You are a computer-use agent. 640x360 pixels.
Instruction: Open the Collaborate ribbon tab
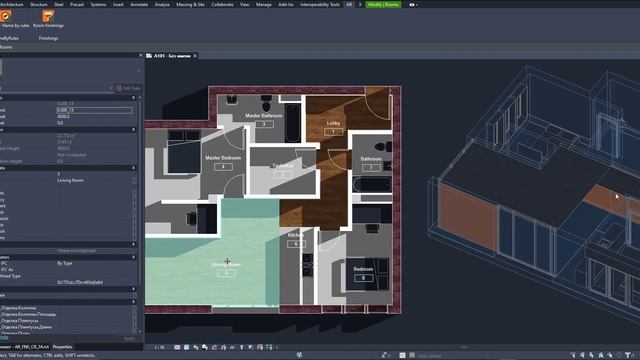(222, 4)
